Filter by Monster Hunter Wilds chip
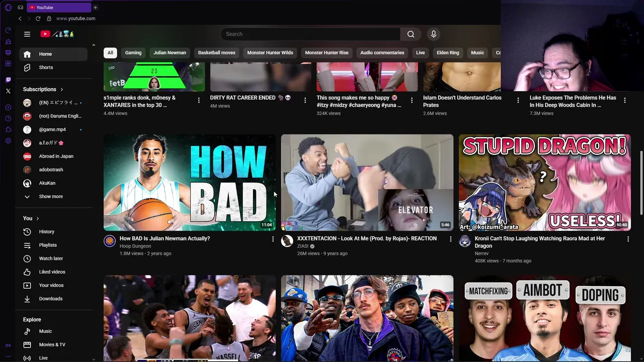The width and height of the screenshot is (644, 362). click(270, 53)
